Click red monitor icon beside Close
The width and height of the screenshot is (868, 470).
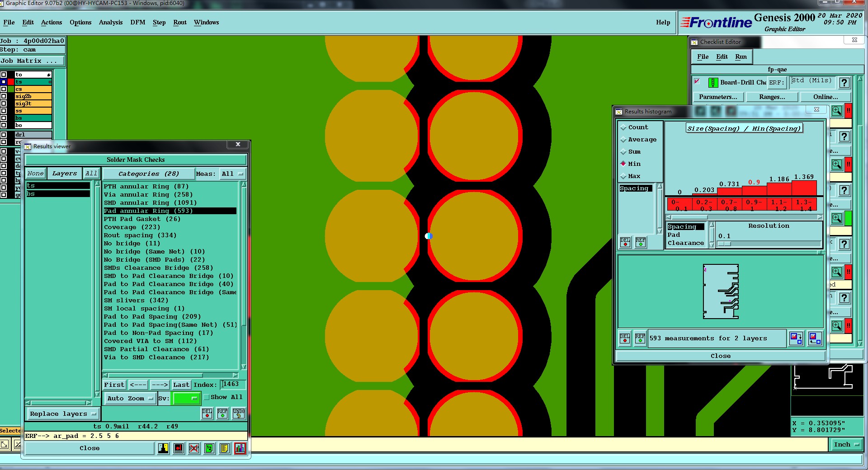179,448
